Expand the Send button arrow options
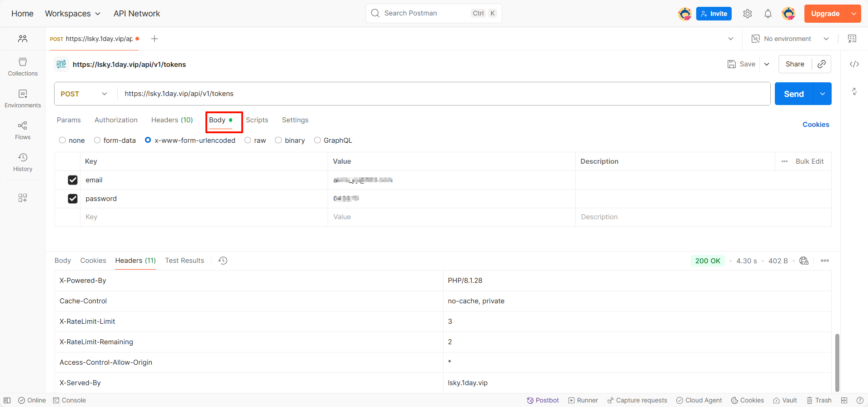 (x=822, y=94)
